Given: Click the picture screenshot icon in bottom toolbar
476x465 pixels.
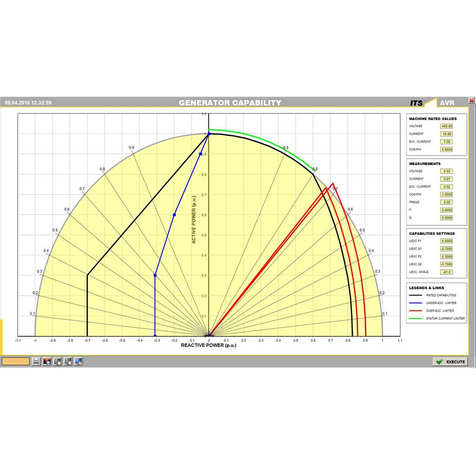Looking at the screenshot, I should pos(46,361).
